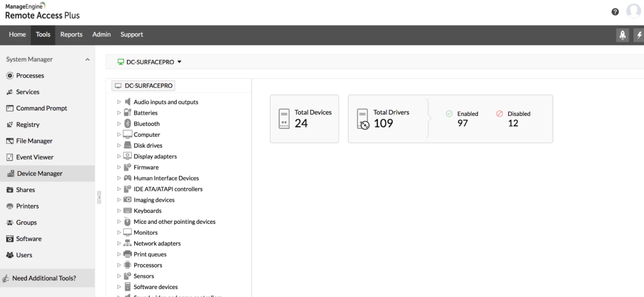Click the File Manager icon
This screenshot has height=297, width=644.
(x=10, y=141)
